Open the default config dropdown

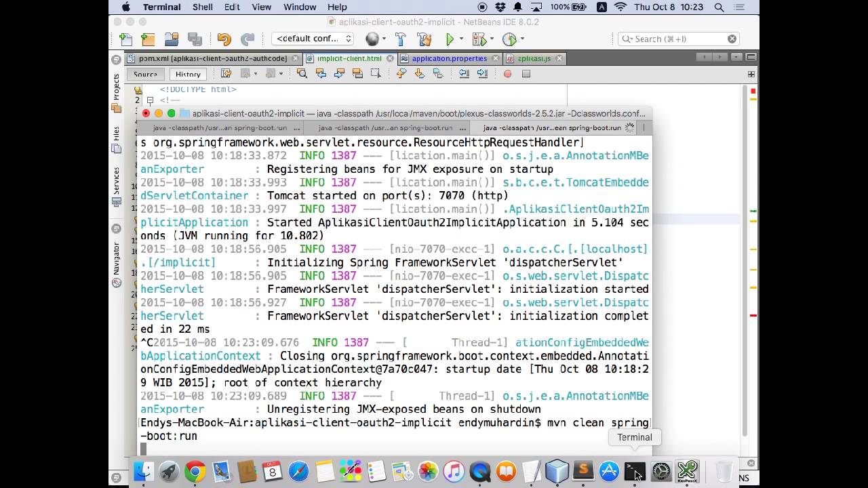point(313,39)
